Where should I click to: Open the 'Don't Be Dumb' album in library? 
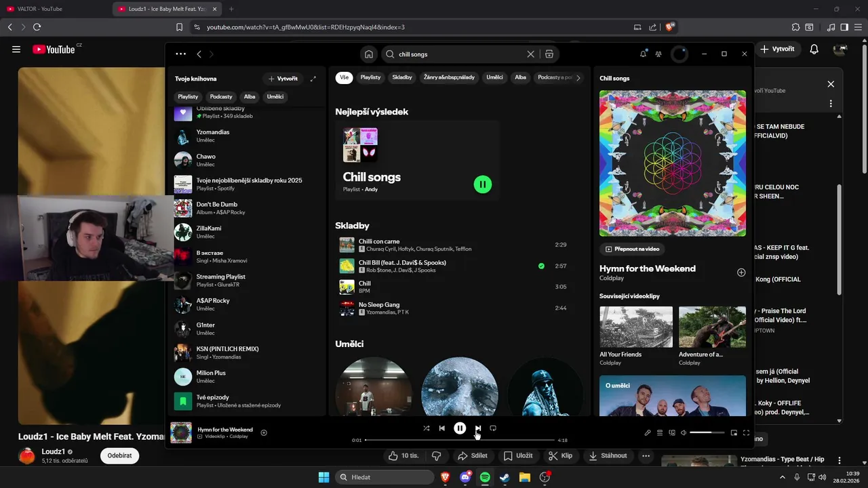[x=248, y=208]
